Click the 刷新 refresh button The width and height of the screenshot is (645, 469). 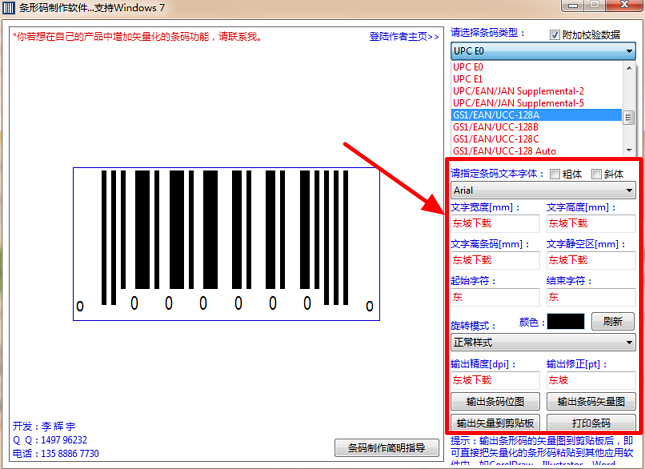tap(613, 321)
